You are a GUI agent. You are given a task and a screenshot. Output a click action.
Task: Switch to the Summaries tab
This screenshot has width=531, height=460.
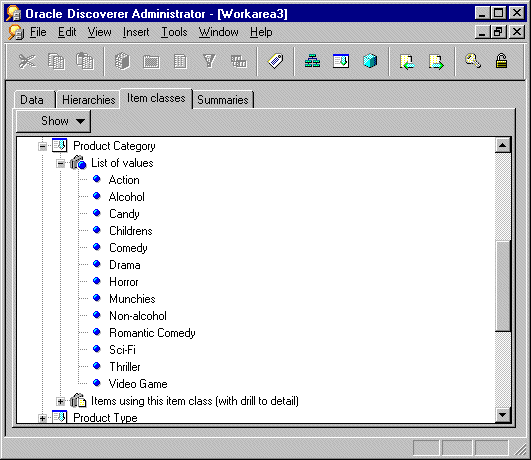pos(223,100)
